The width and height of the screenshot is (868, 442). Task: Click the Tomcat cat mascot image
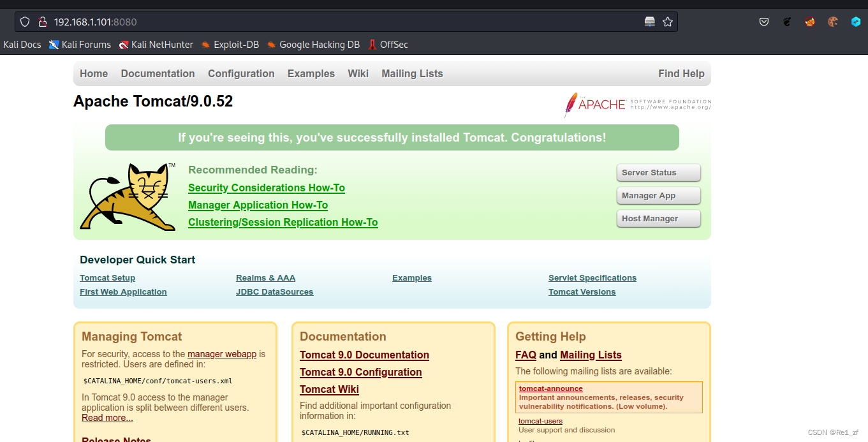tap(128, 197)
